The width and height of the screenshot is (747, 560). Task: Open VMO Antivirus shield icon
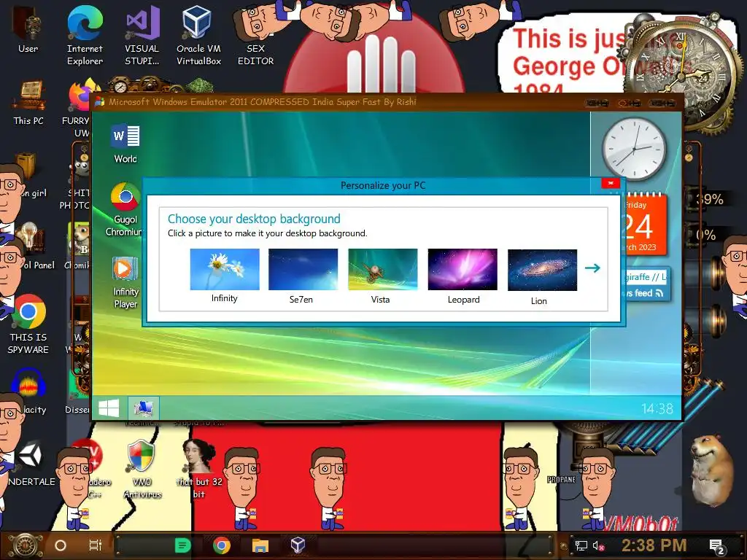(142, 469)
